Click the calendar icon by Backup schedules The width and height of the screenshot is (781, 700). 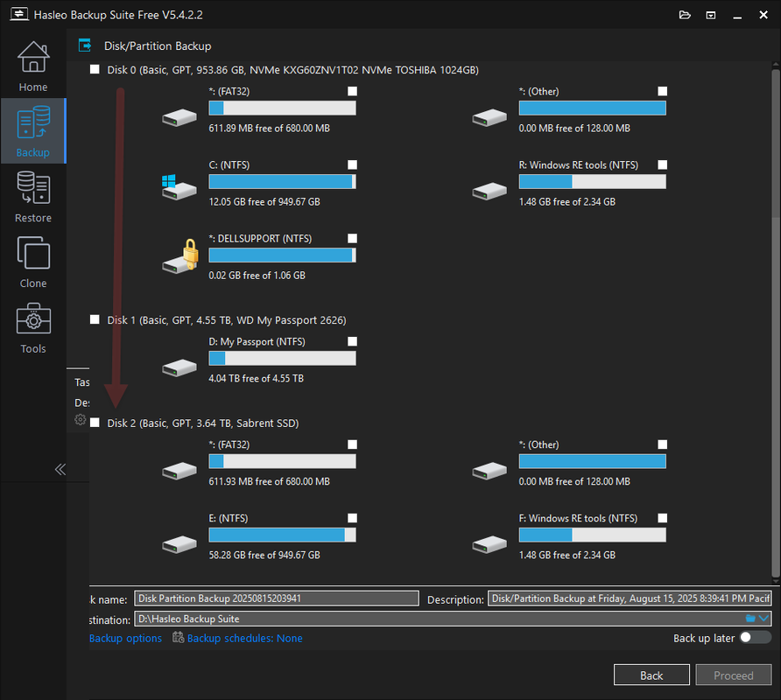tap(178, 637)
